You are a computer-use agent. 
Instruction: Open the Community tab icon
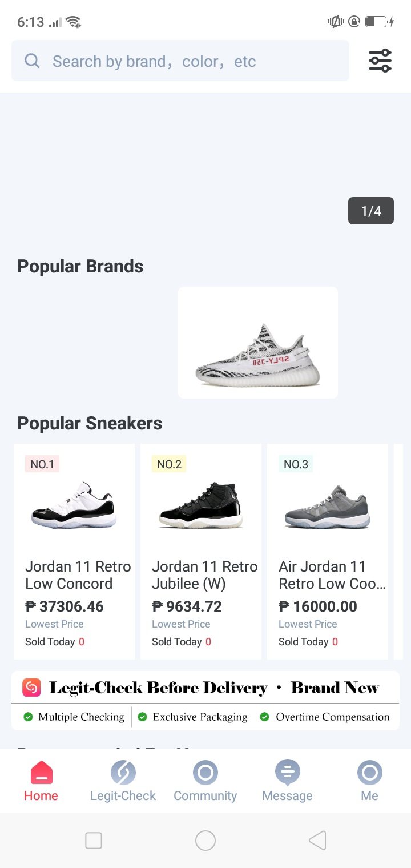(205, 773)
